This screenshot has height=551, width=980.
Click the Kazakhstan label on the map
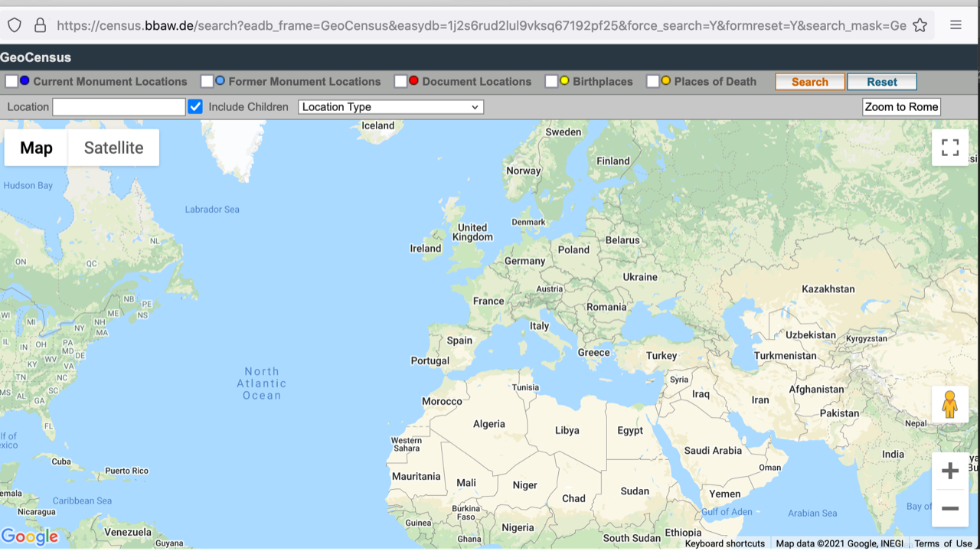[828, 289]
